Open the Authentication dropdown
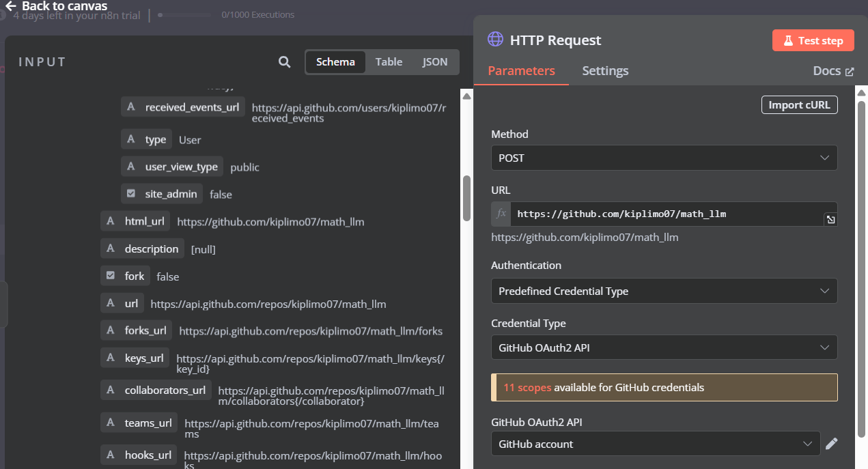 coord(663,291)
